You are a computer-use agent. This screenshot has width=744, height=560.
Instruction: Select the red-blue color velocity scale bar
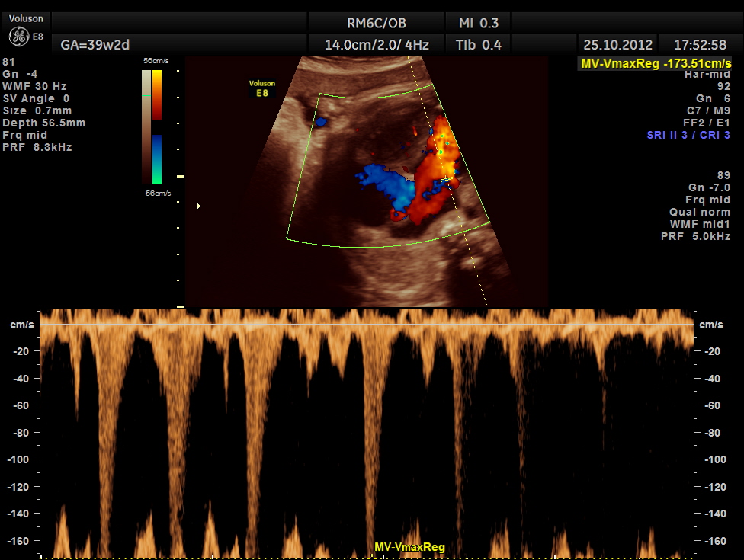[156, 127]
